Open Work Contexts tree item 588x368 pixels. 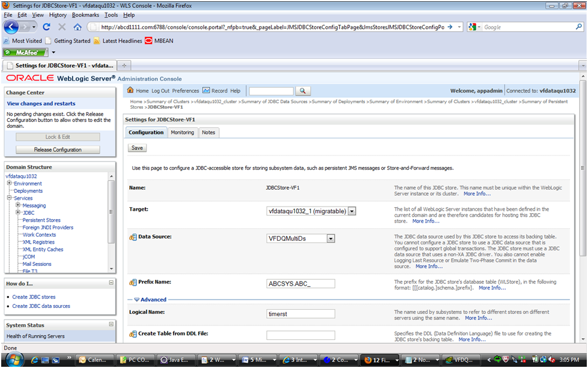click(x=39, y=235)
